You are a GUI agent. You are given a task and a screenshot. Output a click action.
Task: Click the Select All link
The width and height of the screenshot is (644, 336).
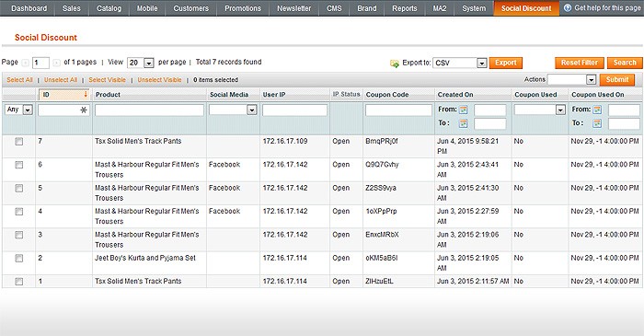(19, 80)
